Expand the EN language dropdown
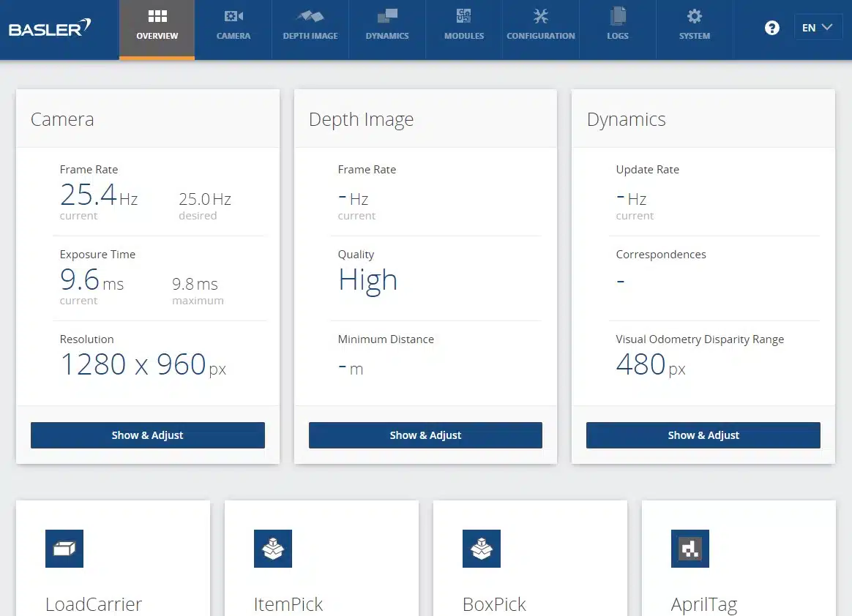 [818, 28]
